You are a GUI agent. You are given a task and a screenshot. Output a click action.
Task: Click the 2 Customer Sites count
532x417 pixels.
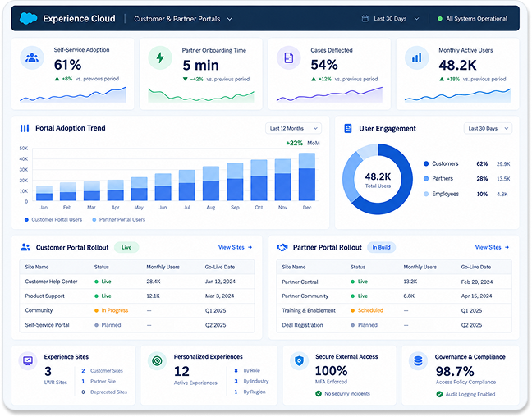pyautogui.click(x=102, y=370)
